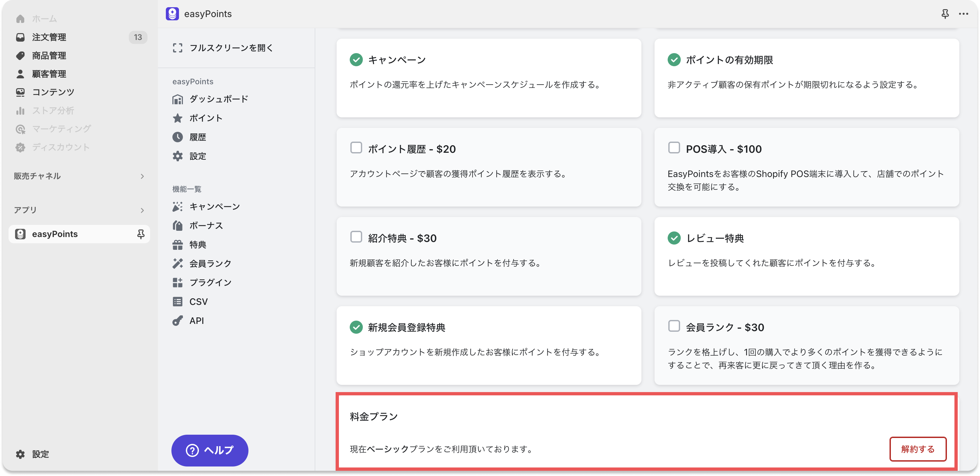Image resolution: width=980 pixels, height=476 pixels.
Task: Open the CSV feature icon
Action: click(x=178, y=301)
